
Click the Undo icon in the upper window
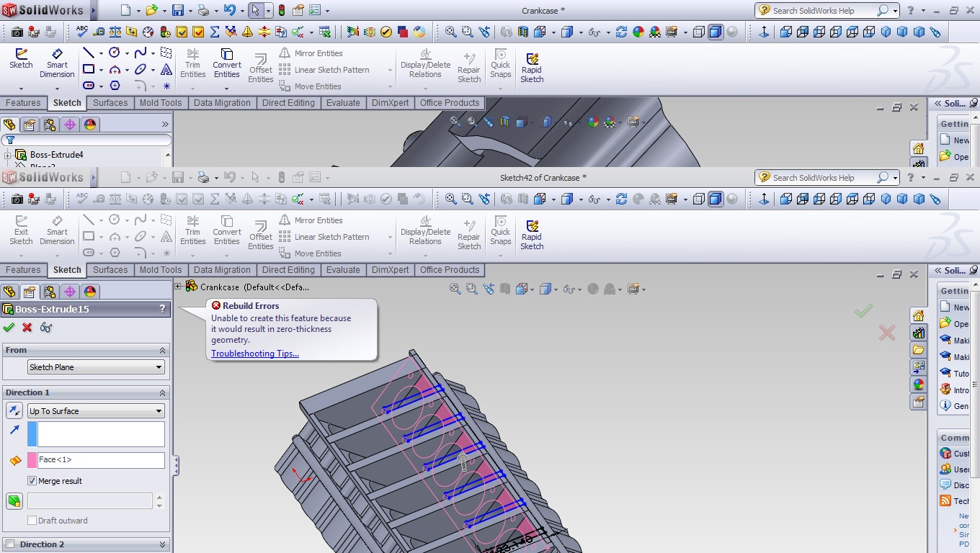(x=229, y=11)
